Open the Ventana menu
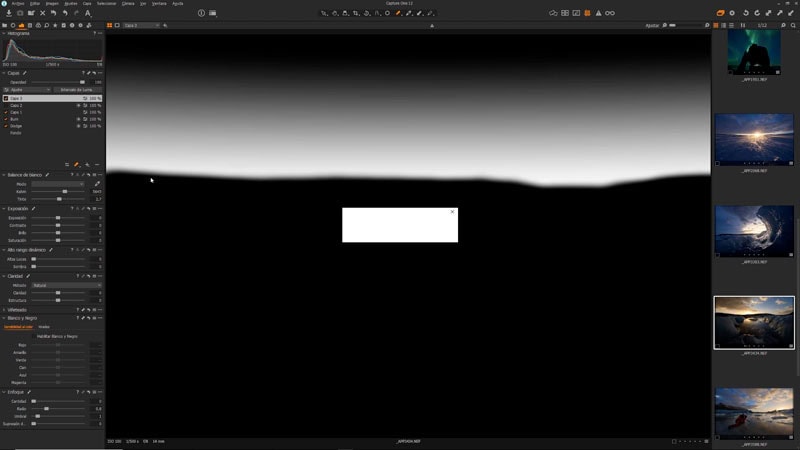Viewport: 800px width, 450px height. click(159, 3)
